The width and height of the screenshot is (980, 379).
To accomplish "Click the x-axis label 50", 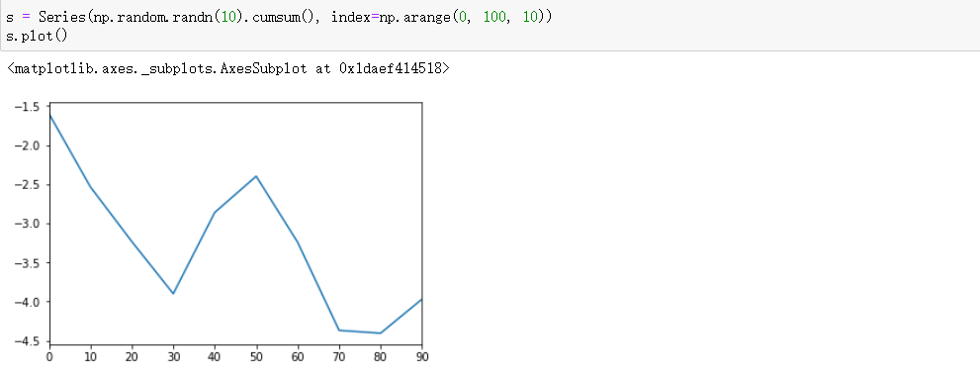I will 256,357.
